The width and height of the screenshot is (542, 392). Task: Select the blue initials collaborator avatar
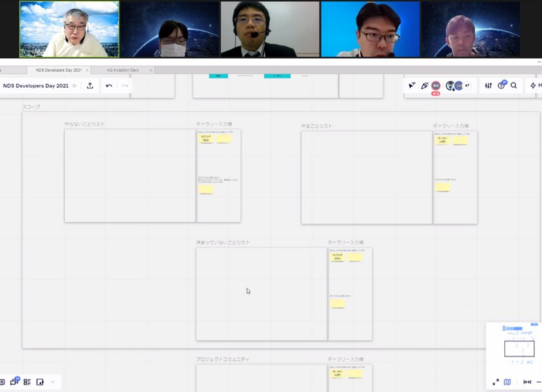pos(458,86)
